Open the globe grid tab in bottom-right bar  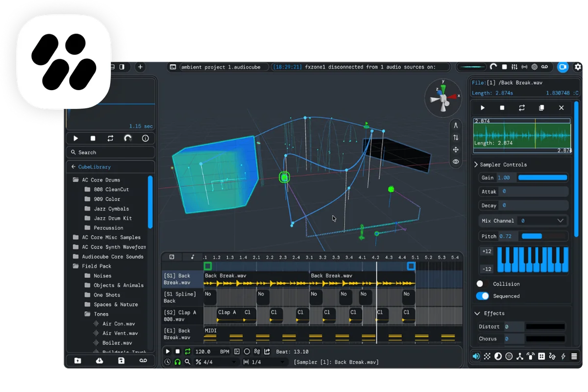click(x=509, y=356)
